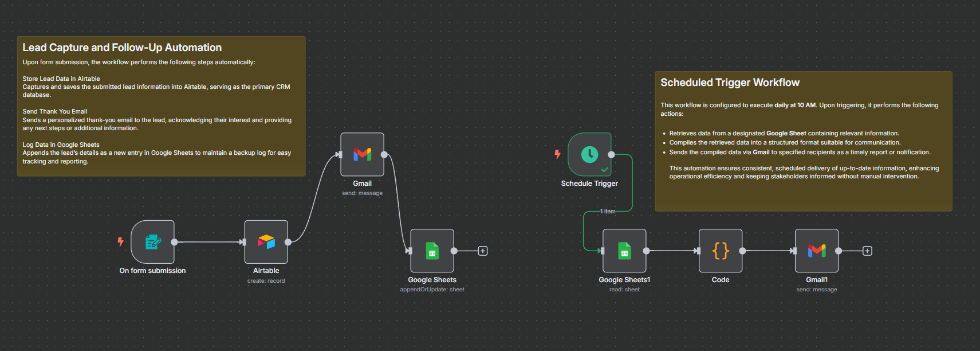Open the Gmail send message node
Viewport: 980px width, 351px height.
(363, 154)
